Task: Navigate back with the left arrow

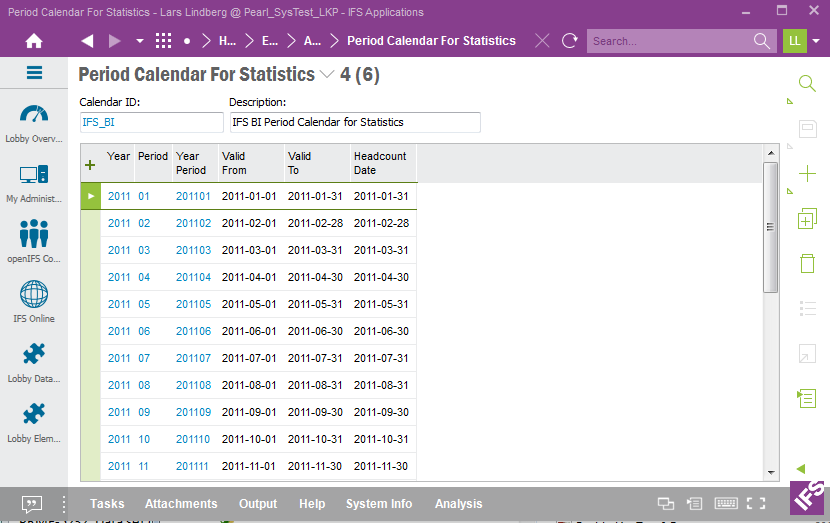Action: pyautogui.click(x=87, y=41)
